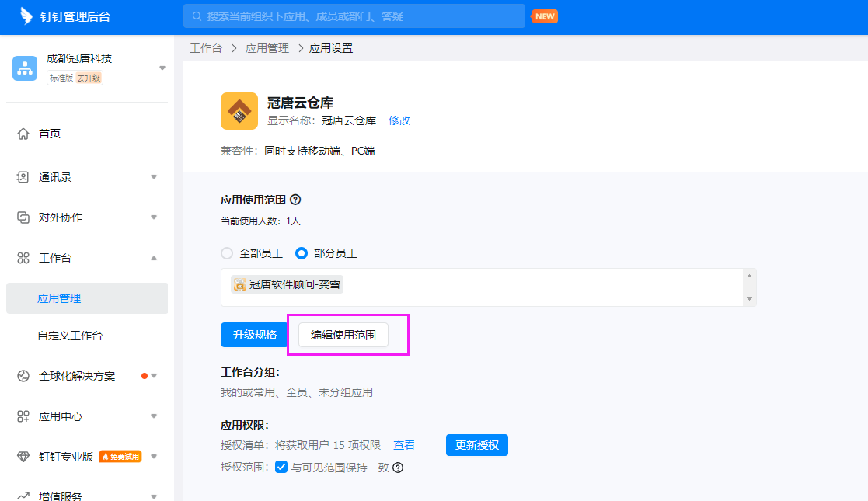Click the 应用中心 apps icon

coord(23,416)
